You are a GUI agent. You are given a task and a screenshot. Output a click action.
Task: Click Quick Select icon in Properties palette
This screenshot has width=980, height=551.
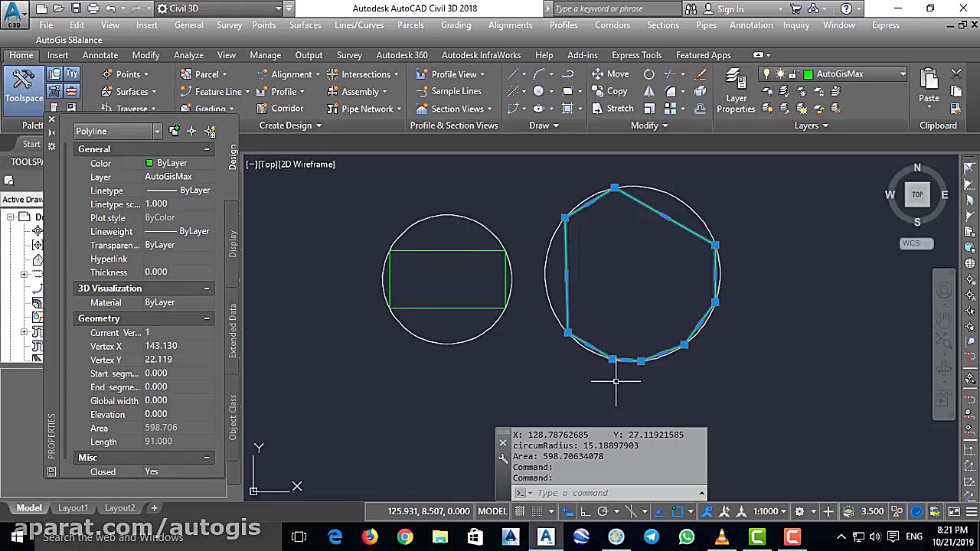click(210, 132)
